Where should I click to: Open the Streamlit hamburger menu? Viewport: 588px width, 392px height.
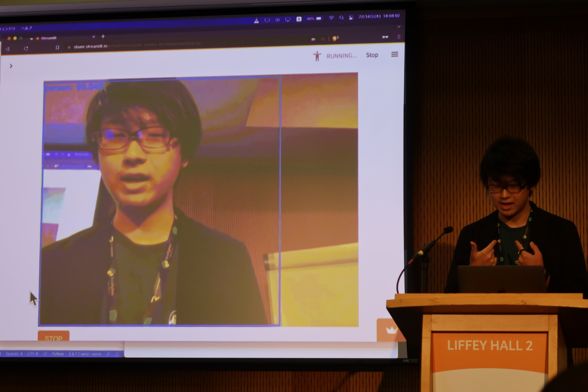[394, 54]
